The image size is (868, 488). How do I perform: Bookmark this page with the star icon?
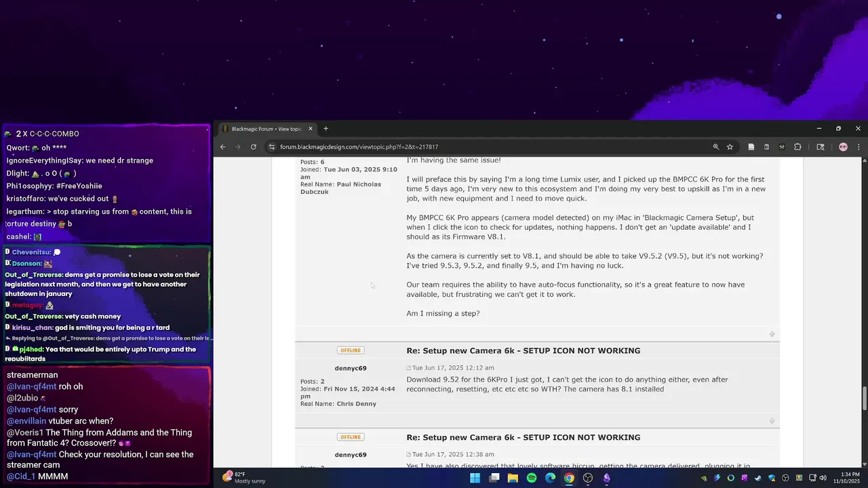pos(730,147)
